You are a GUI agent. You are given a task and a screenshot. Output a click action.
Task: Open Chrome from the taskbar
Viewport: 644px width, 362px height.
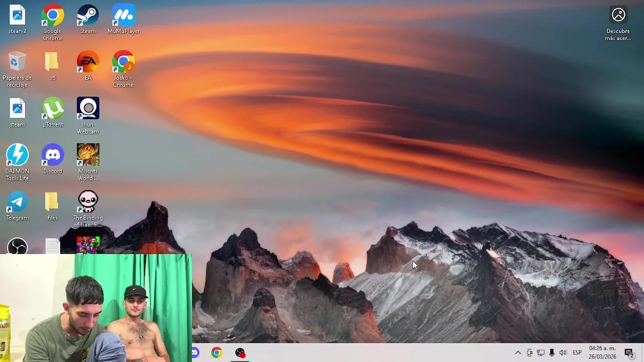(216, 353)
